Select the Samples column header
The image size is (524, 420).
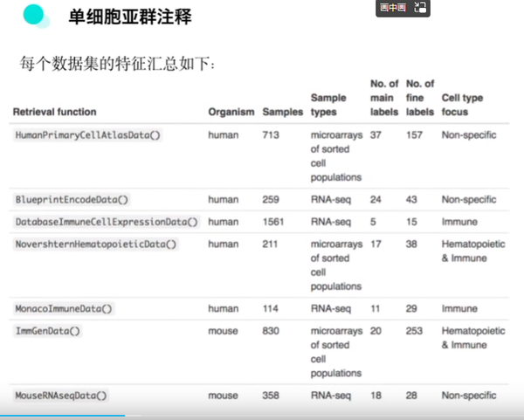tap(283, 112)
